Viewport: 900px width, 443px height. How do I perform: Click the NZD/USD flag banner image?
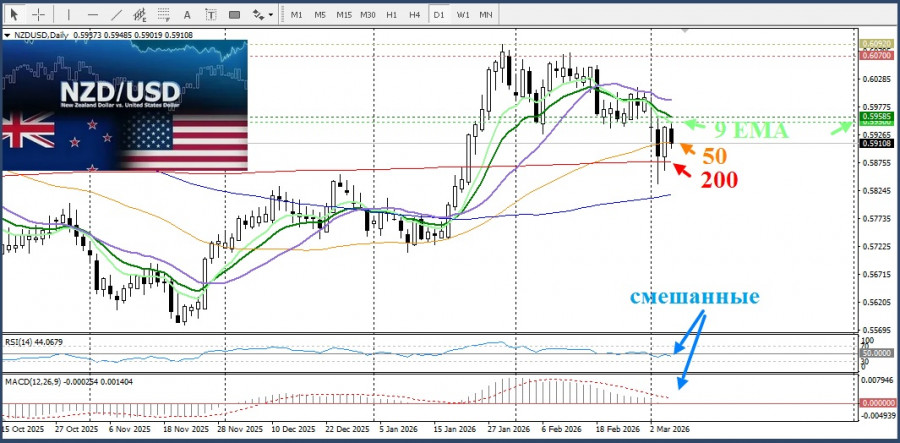(124, 106)
